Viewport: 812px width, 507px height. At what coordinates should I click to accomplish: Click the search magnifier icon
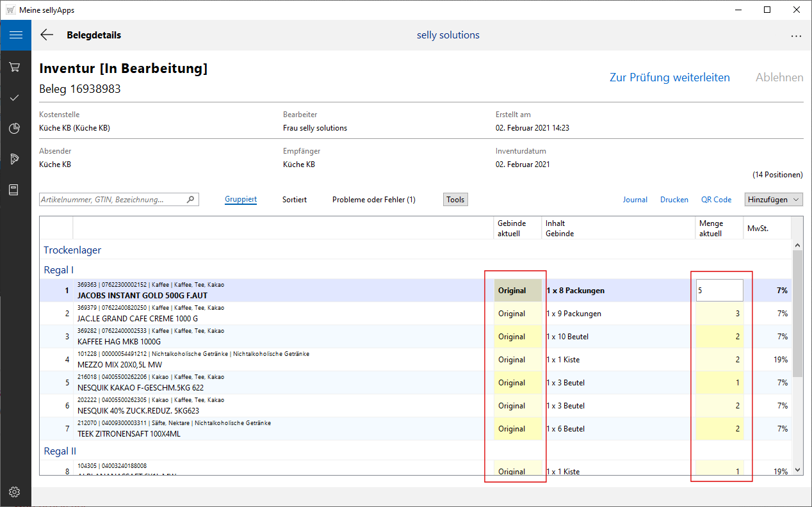tap(190, 200)
